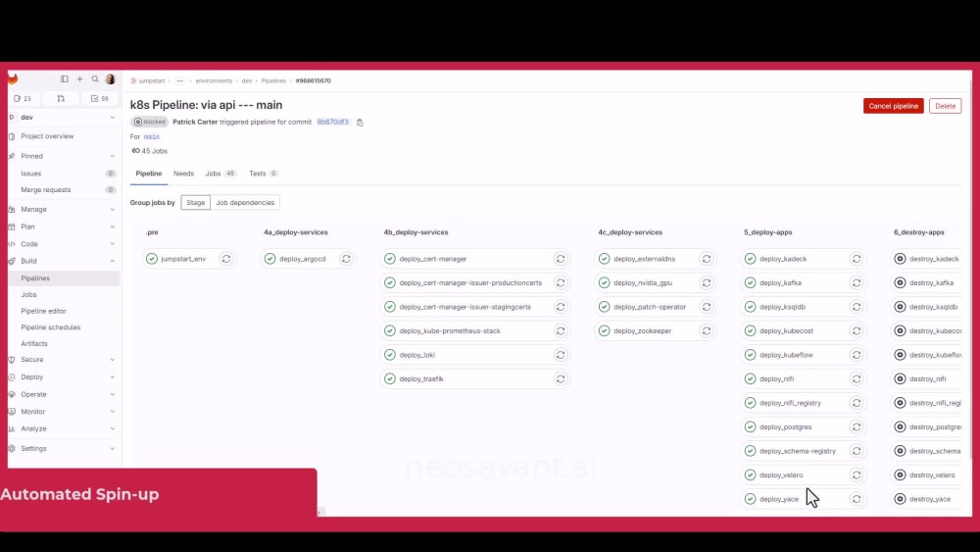Retry the deploy_kubecost job

857,330
